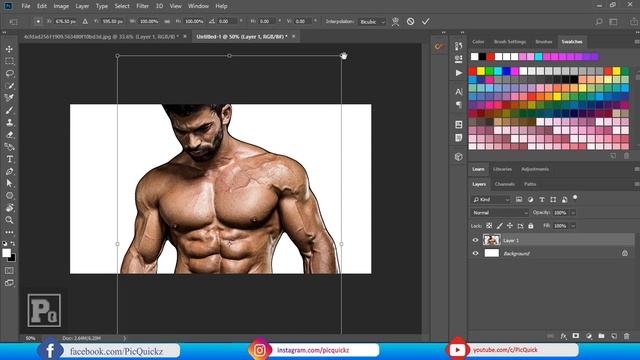
Task: Select the Pen tool
Action: (x=9, y=171)
